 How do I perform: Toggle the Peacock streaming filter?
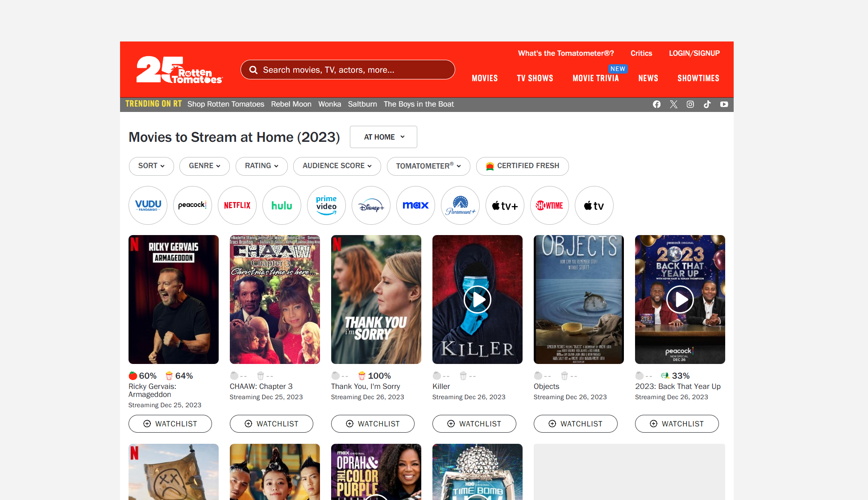click(192, 206)
